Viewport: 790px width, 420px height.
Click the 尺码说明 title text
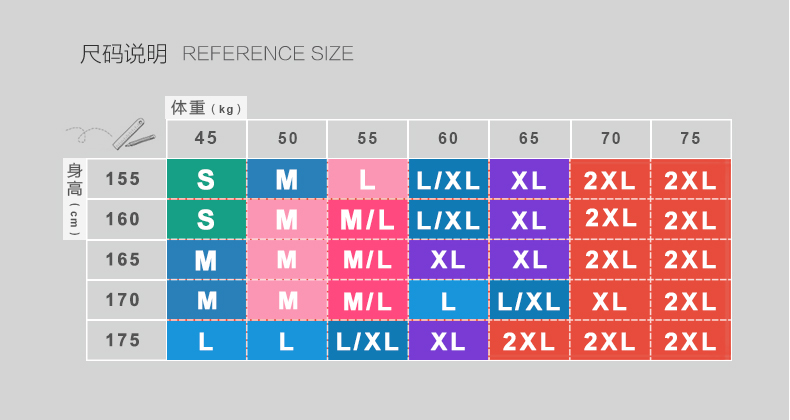[124, 54]
